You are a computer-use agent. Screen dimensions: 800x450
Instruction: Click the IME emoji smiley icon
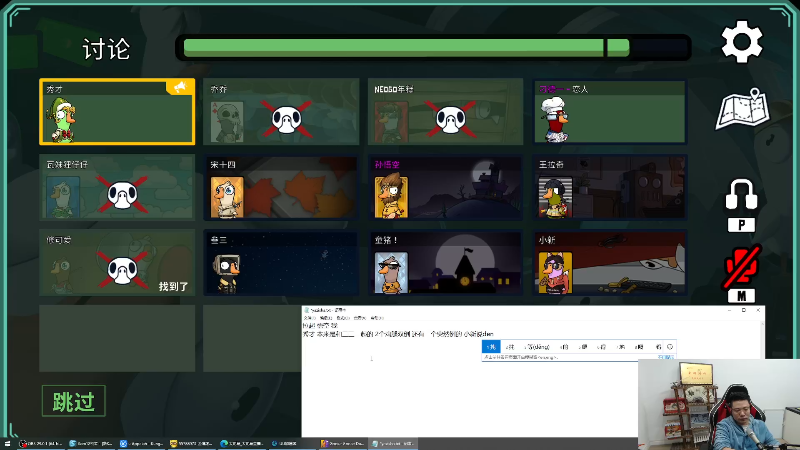click(670, 346)
